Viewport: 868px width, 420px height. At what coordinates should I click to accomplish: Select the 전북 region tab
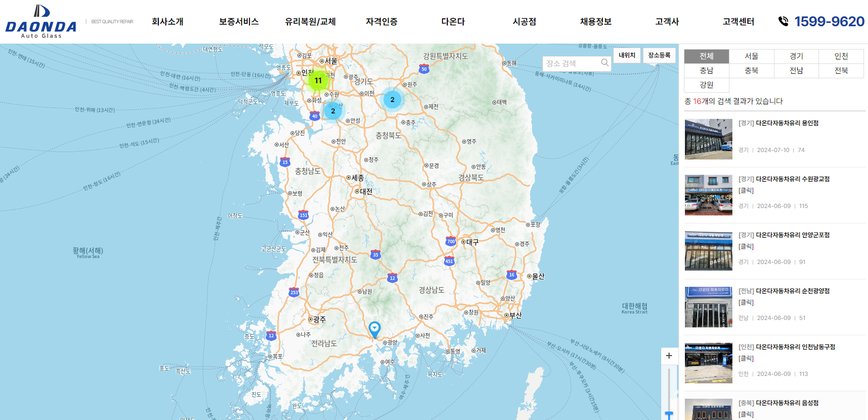(x=841, y=70)
